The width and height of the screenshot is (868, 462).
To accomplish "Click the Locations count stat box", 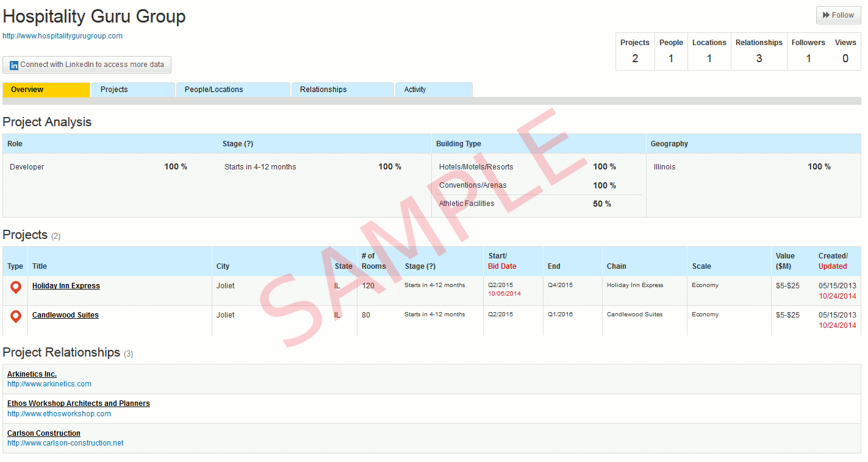I will click(709, 51).
